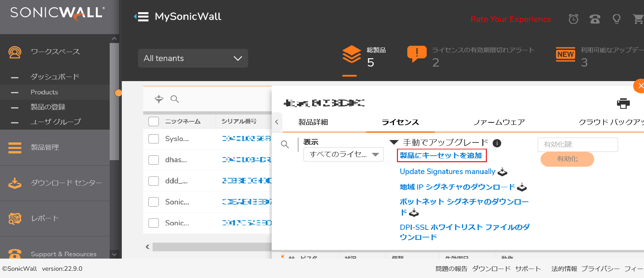Click the lightbulb ideas icon

[616, 19]
